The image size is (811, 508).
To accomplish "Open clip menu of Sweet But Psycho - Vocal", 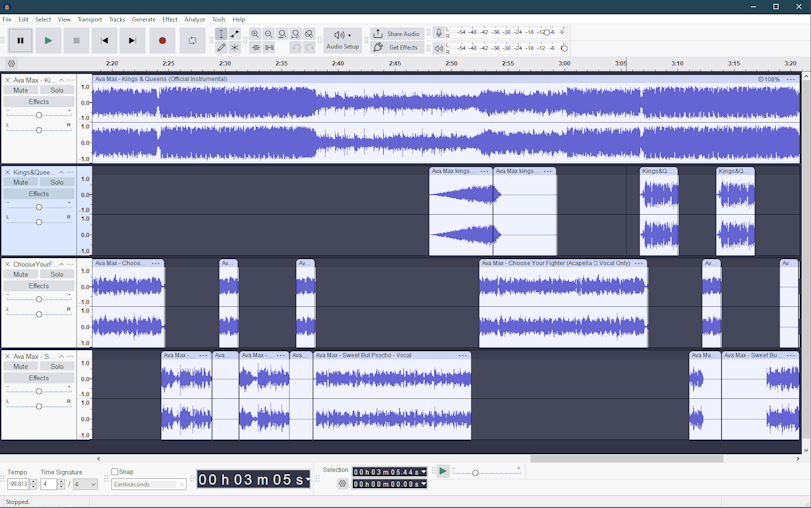I will 462,355.
